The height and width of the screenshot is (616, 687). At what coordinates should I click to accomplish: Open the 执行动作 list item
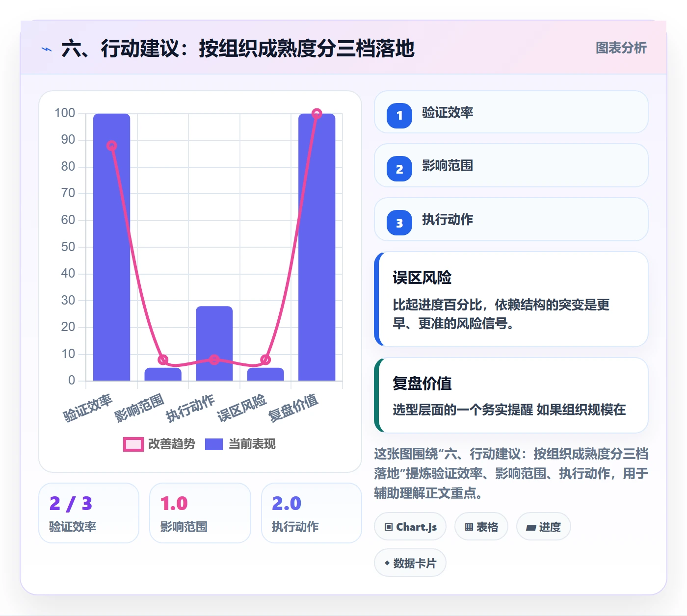511,219
